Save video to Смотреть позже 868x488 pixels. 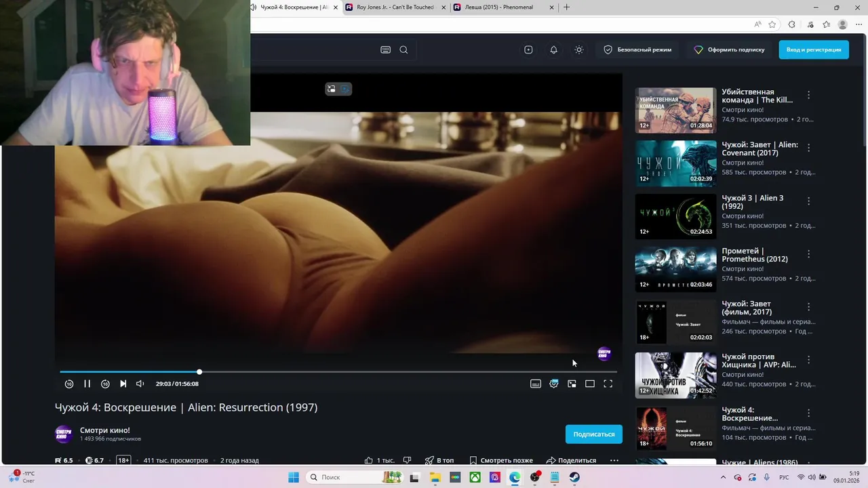501,460
